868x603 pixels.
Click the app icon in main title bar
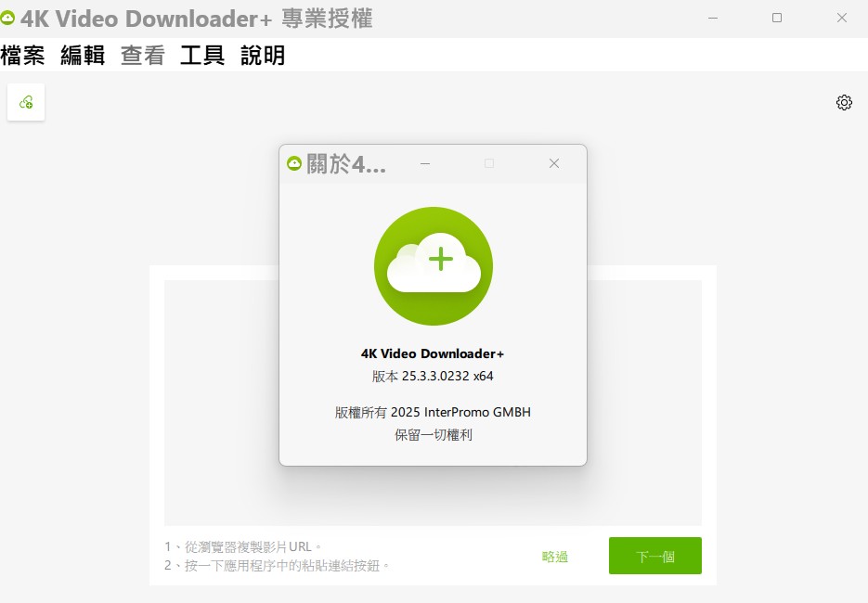(8, 18)
